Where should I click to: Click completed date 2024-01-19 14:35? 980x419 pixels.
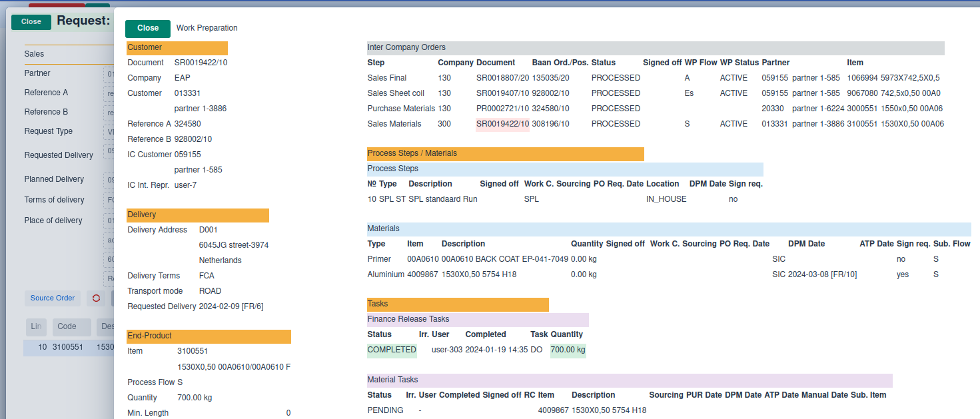click(x=496, y=350)
